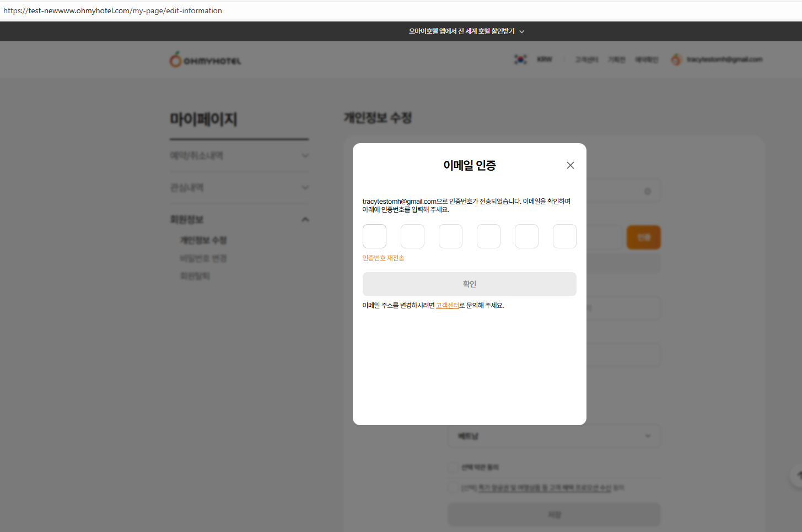
Task: Open the 고객센터 customer center link
Action: [448, 306]
